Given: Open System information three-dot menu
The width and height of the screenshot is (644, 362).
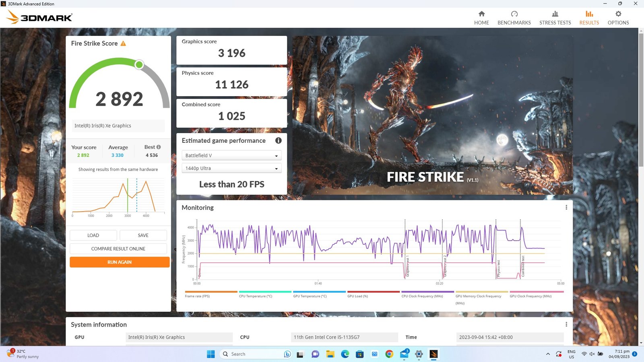Looking at the screenshot, I should [x=566, y=325].
